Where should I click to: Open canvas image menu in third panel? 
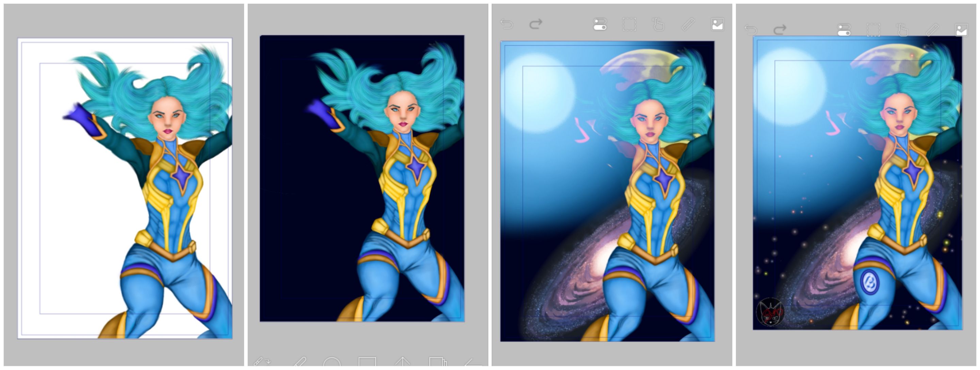[x=717, y=25]
